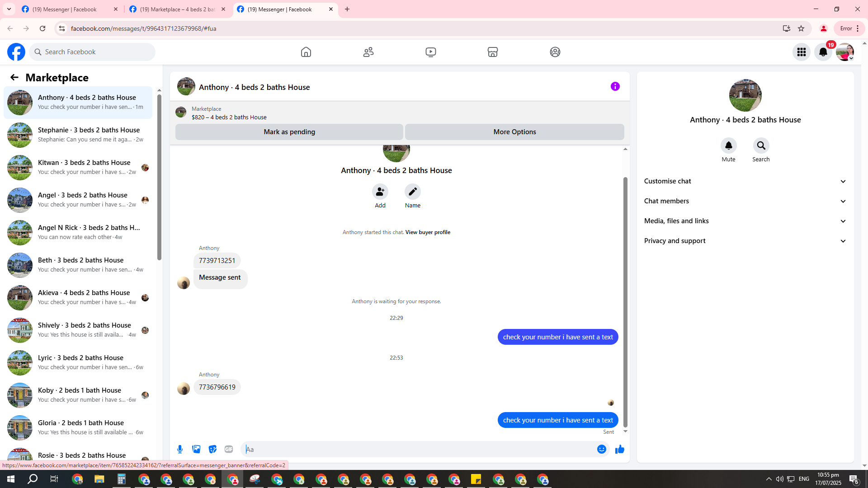Open Gloria 2 beds 1 bath chat
The image size is (868, 488).
(x=78, y=427)
